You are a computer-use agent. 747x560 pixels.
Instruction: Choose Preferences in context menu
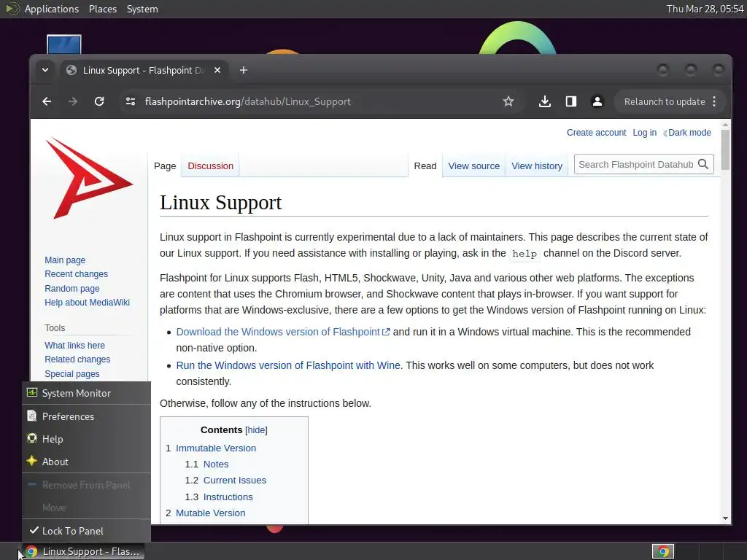86,416
